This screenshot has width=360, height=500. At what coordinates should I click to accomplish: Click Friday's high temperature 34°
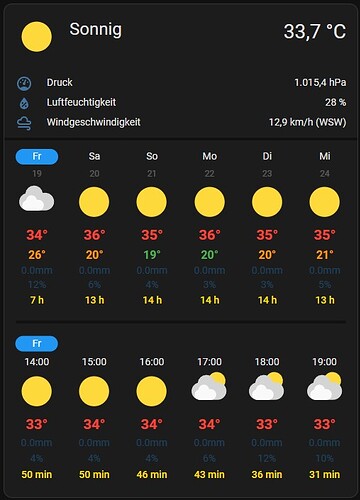pos(37,235)
